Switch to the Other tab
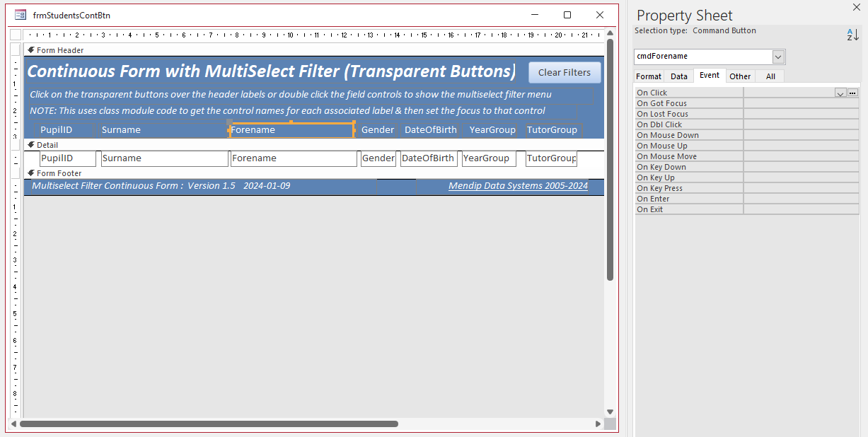Viewport: 868px width, 437px height. [x=740, y=76]
